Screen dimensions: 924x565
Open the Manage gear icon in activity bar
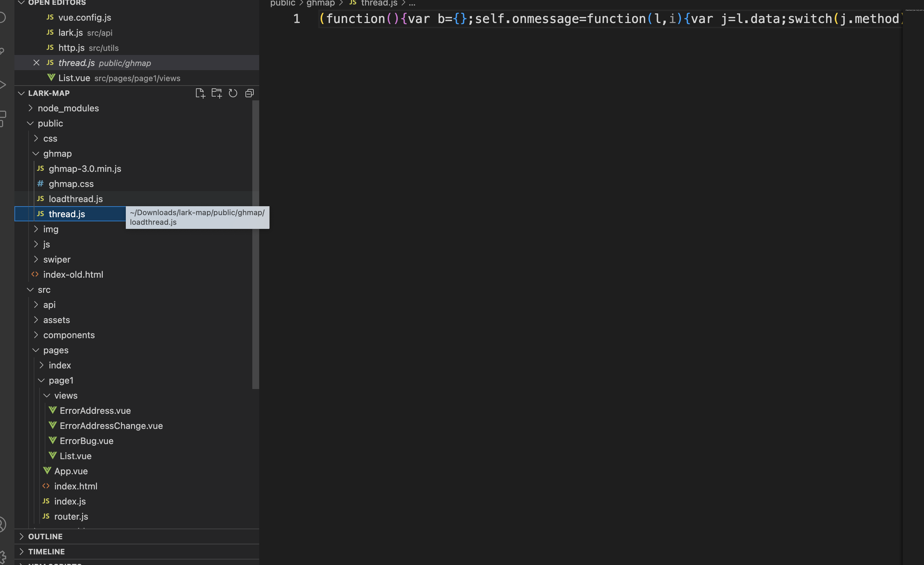click(2, 557)
